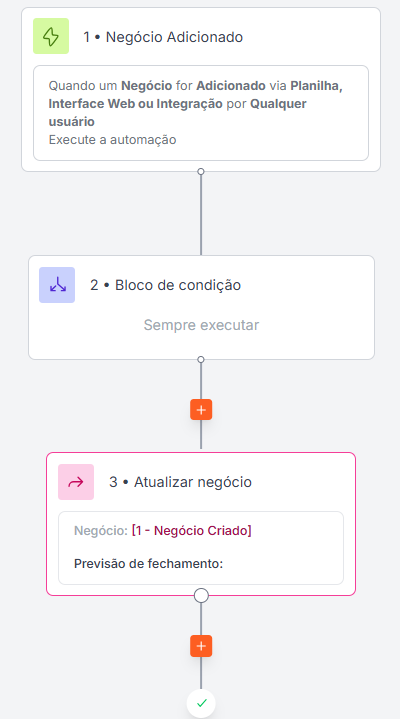Click connector dot below Negócio Adicionado card
400x719 pixels.
(x=200, y=171)
